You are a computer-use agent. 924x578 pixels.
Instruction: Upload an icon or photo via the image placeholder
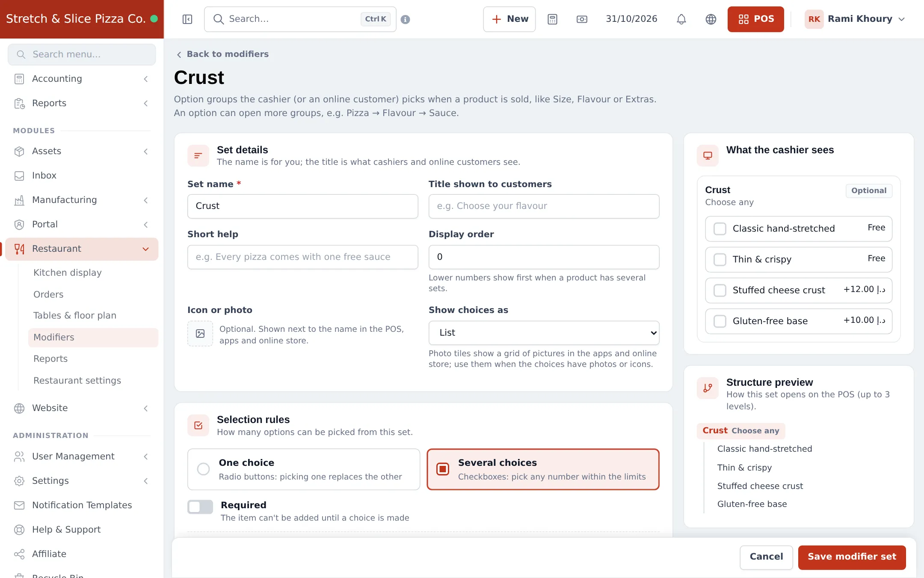pyautogui.click(x=200, y=334)
